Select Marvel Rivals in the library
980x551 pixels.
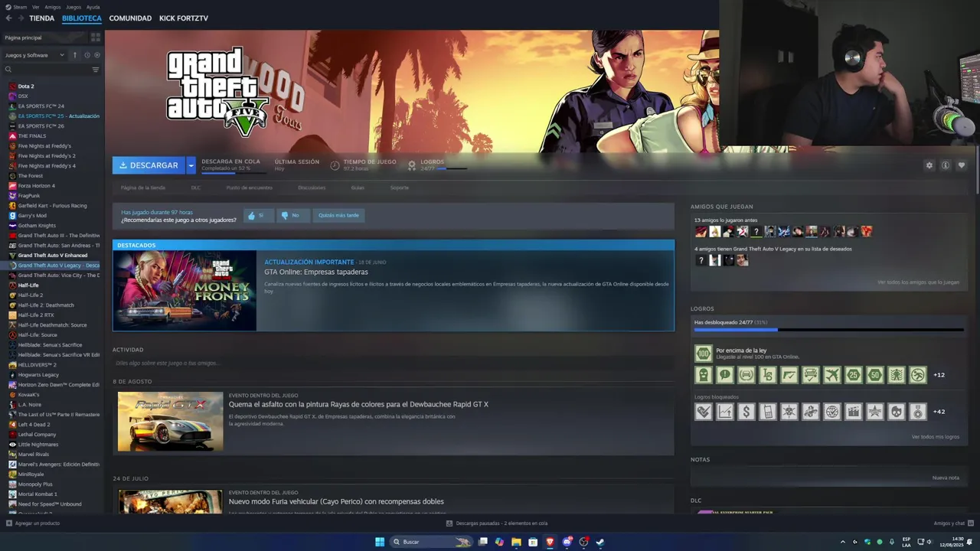tap(34, 455)
